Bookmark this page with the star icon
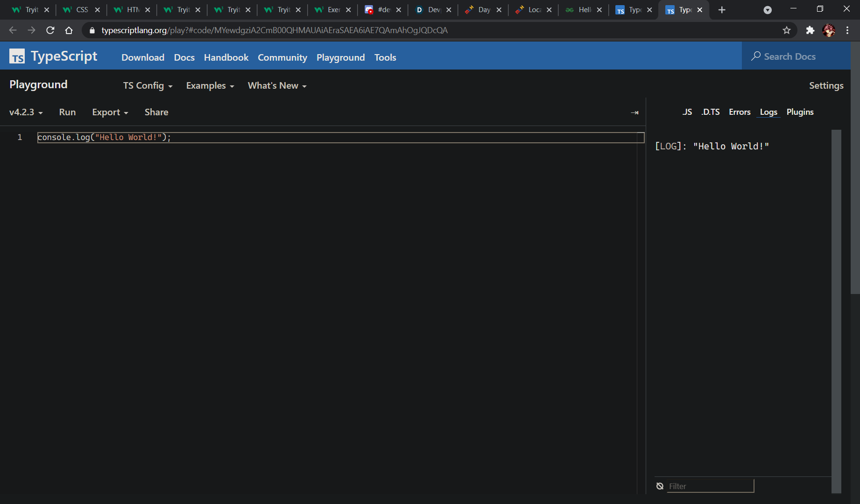The height and width of the screenshot is (504, 860). [787, 30]
